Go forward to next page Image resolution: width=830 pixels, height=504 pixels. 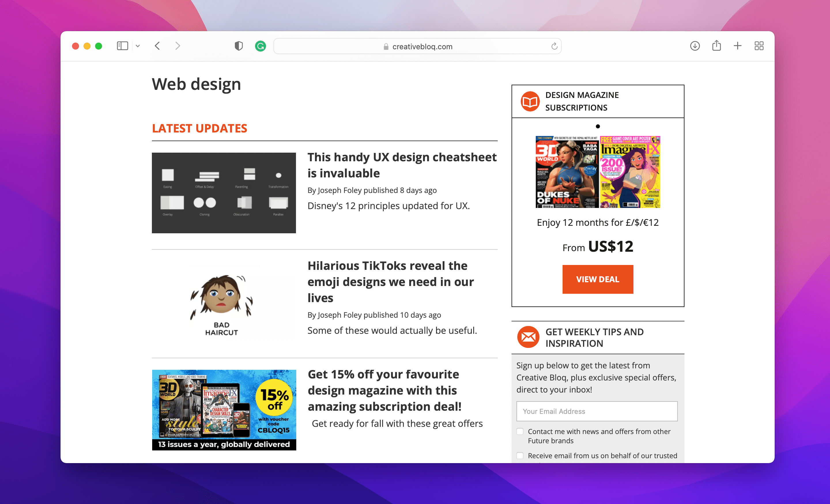(178, 46)
